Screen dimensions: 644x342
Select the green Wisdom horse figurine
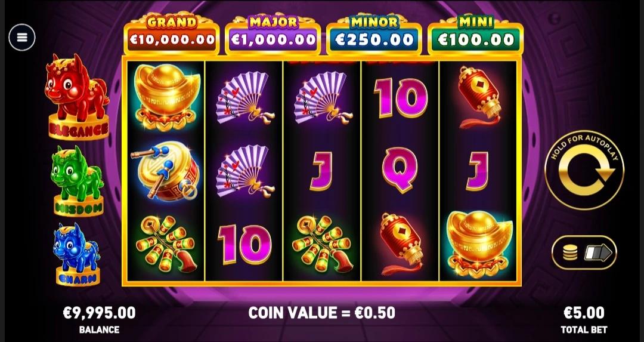coord(78,180)
